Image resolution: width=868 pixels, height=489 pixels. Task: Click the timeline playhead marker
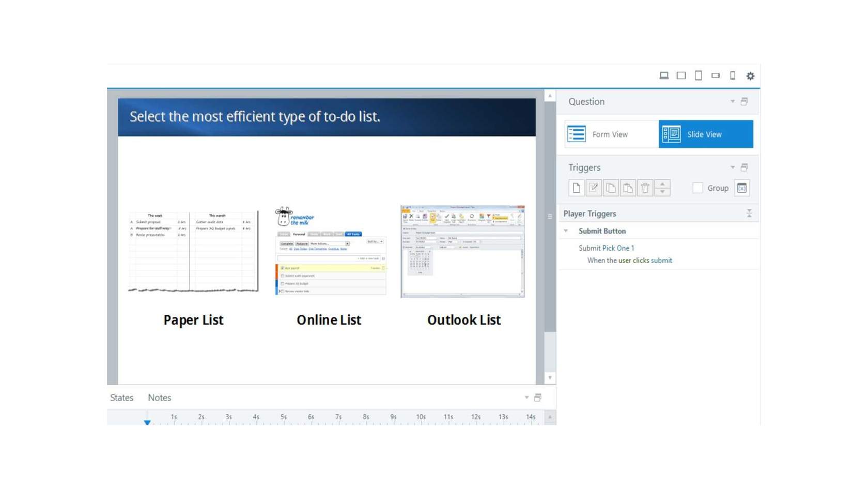click(x=147, y=422)
